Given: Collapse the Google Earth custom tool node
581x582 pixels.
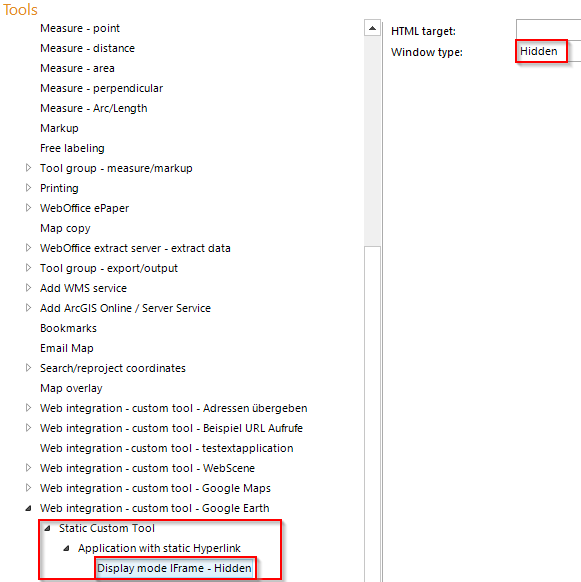Looking at the screenshot, I should coord(29,509).
